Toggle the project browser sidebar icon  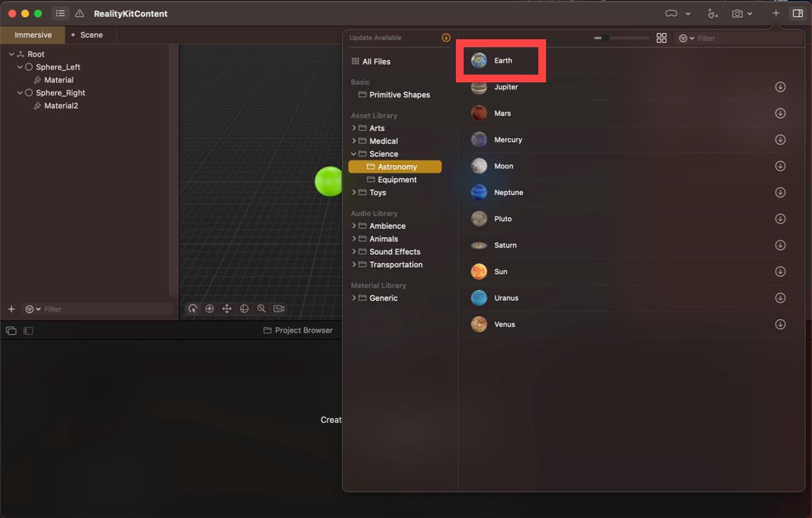(x=28, y=331)
